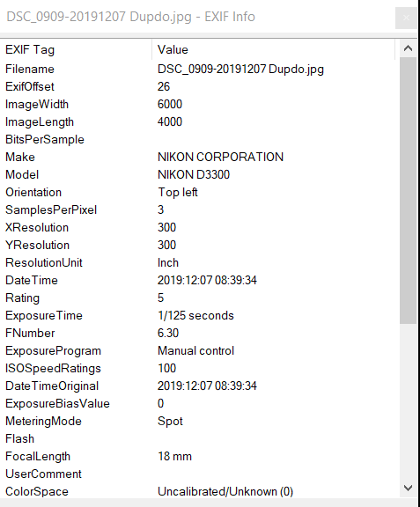Click the scrollbar up arrow
Viewport: 420px width, 507px height.
point(408,48)
